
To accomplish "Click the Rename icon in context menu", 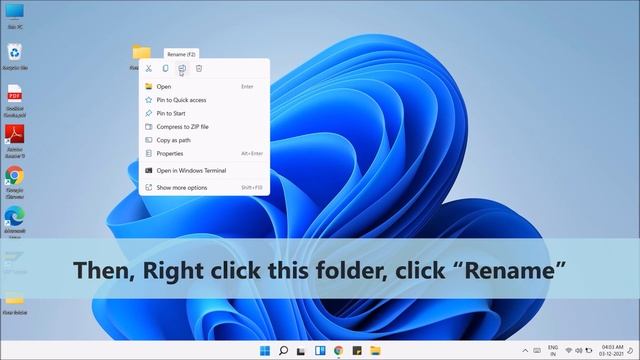I will (x=182, y=69).
